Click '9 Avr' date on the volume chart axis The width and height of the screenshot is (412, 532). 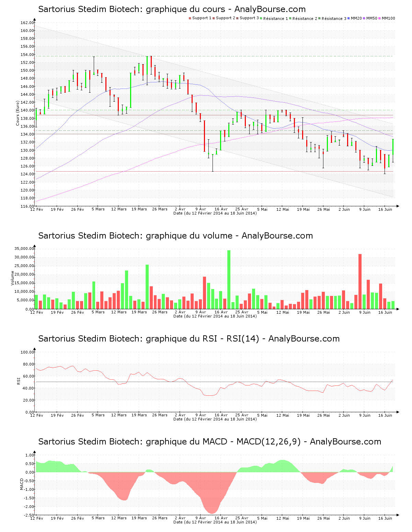click(201, 312)
